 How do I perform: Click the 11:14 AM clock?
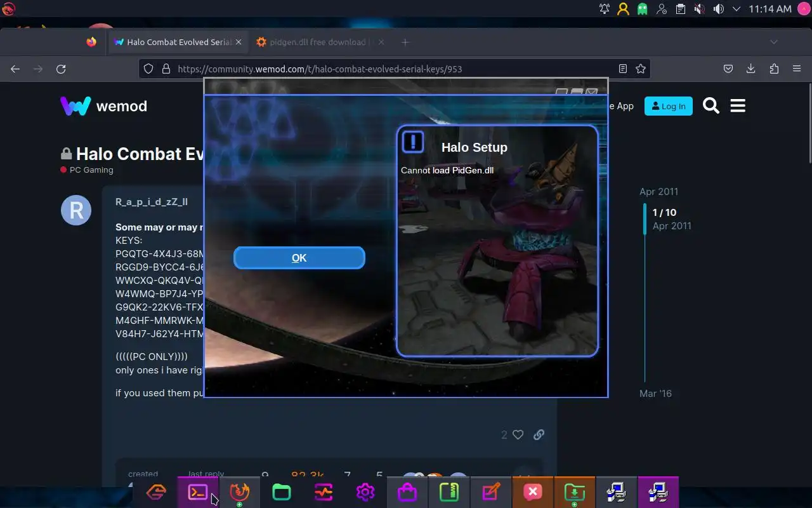pyautogui.click(x=770, y=9)
